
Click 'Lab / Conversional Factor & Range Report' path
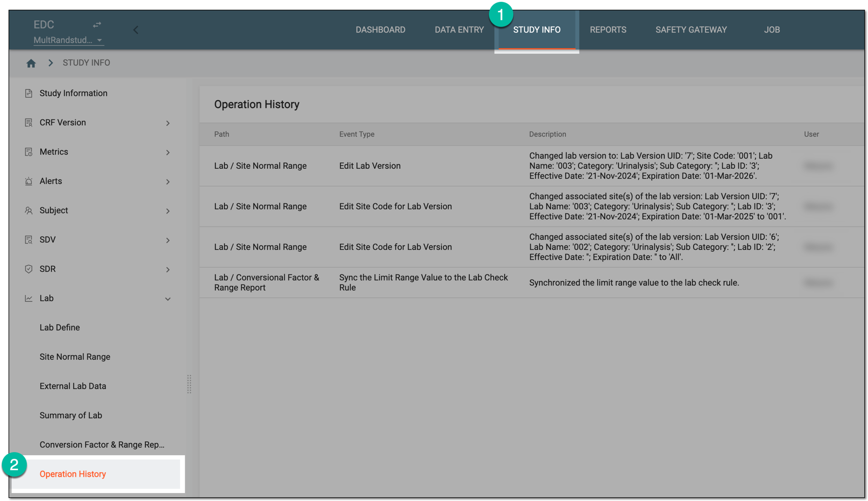(x=266, y=282)
